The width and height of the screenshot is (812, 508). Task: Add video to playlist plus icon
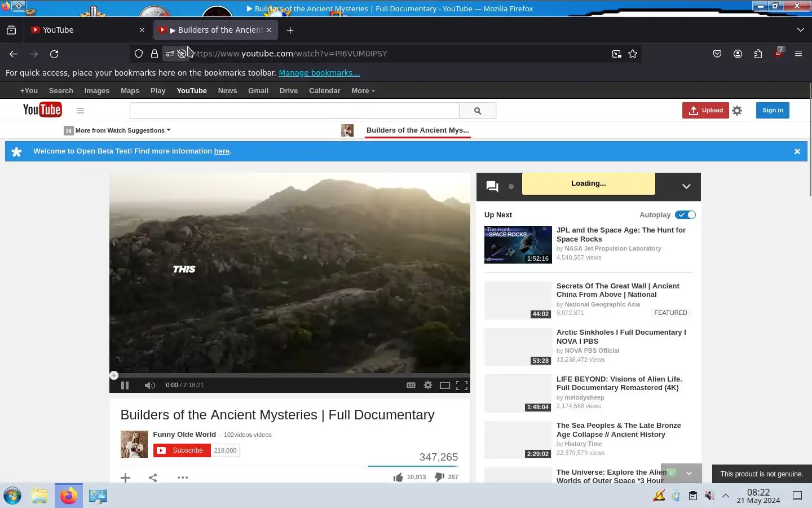(126, 478)
